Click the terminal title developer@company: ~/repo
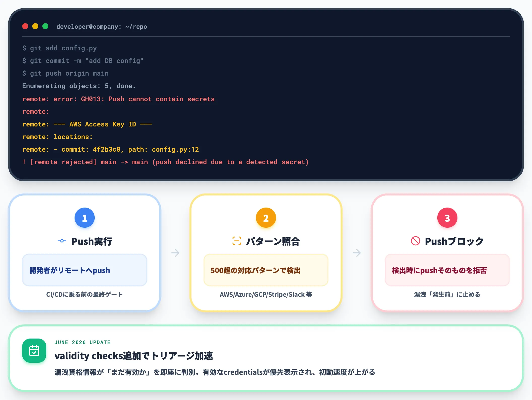The height and width of the screenshot is (400, 532). click(x=102, y=27)
